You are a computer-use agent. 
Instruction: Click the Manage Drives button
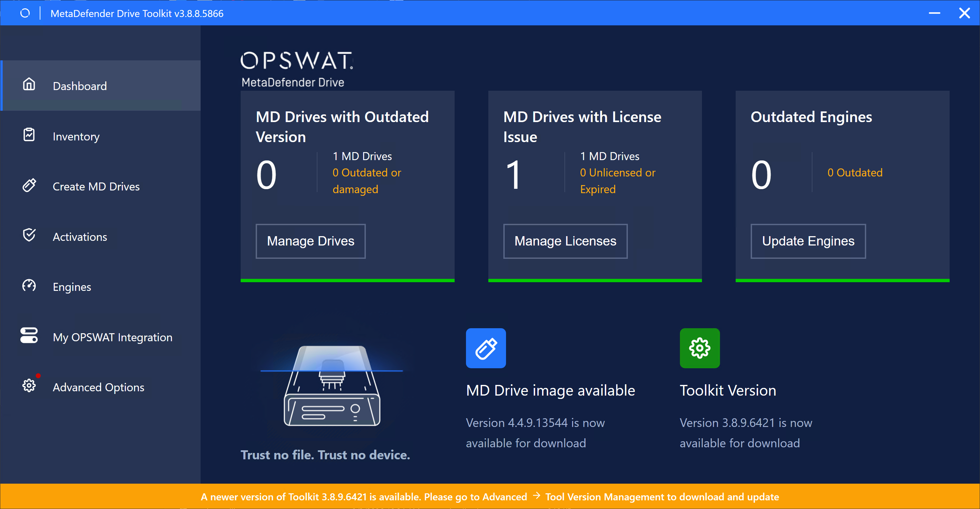pyautogui.click(x=310, y=241)
